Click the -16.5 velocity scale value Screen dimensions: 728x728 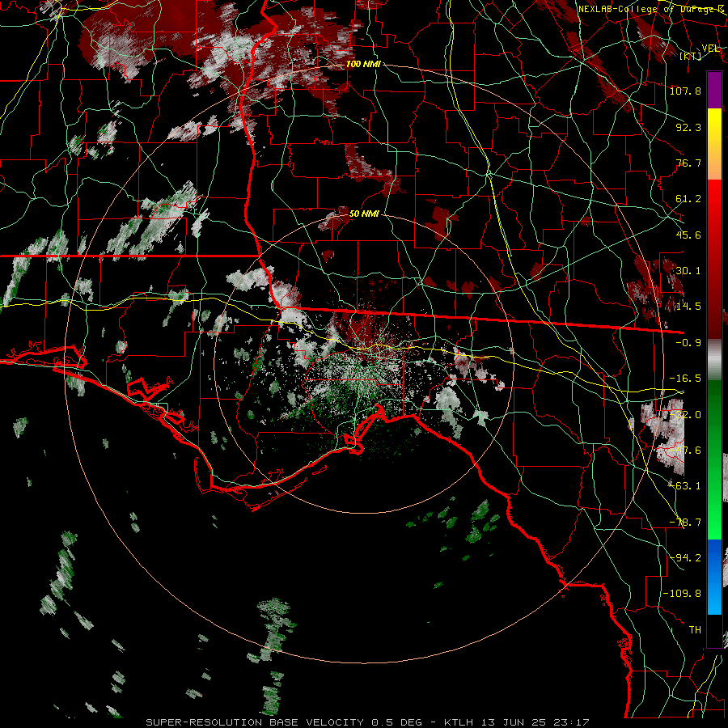(685, 379)
